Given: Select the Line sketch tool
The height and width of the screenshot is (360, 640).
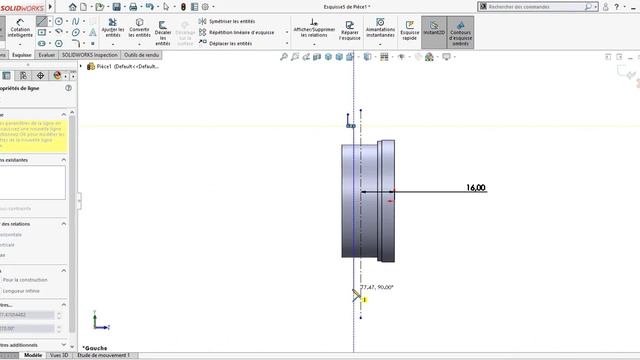Looking at the screenshot, I should 42,21.
